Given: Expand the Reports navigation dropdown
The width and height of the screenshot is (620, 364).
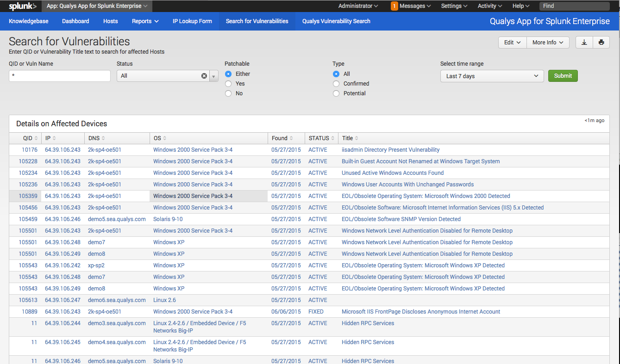Looking at the screenshot, I should click(x=145, y=21).
